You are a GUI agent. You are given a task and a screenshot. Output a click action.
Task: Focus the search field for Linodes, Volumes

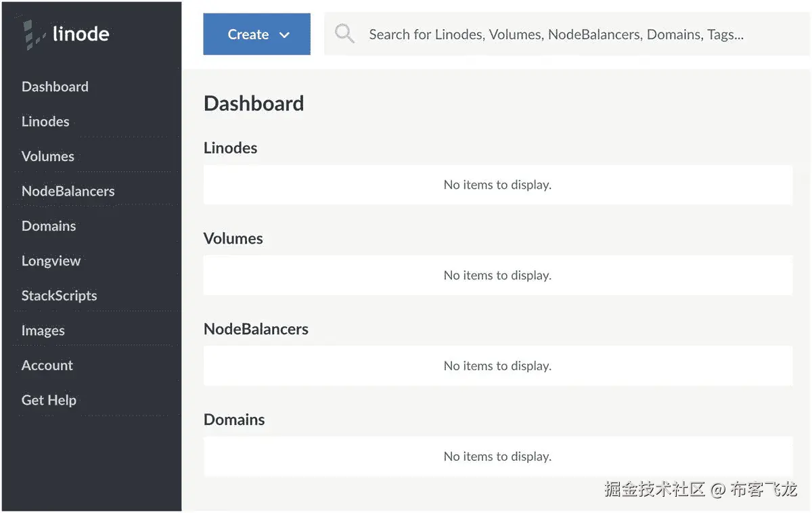pyautogui.click(x=567, y=35)
